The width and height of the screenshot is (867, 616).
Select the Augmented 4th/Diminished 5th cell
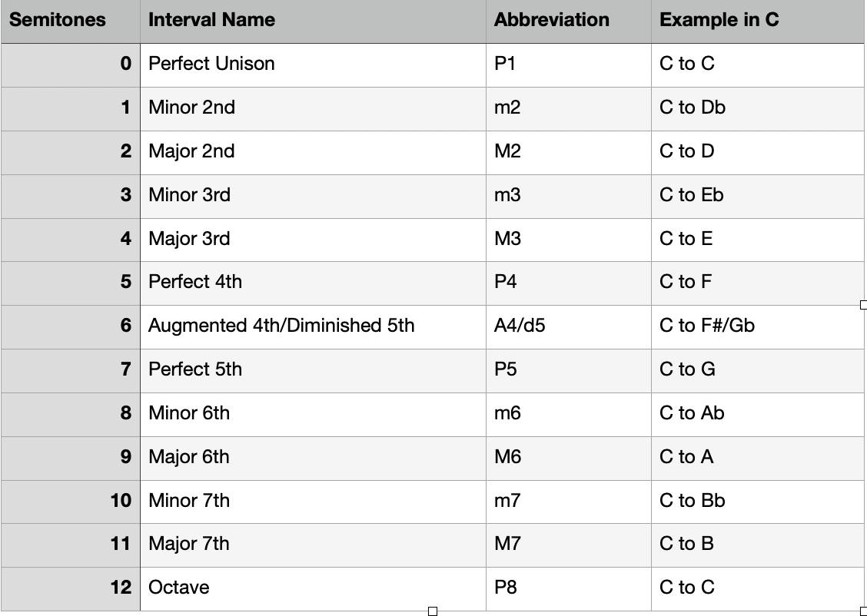(x=313, y=326)
